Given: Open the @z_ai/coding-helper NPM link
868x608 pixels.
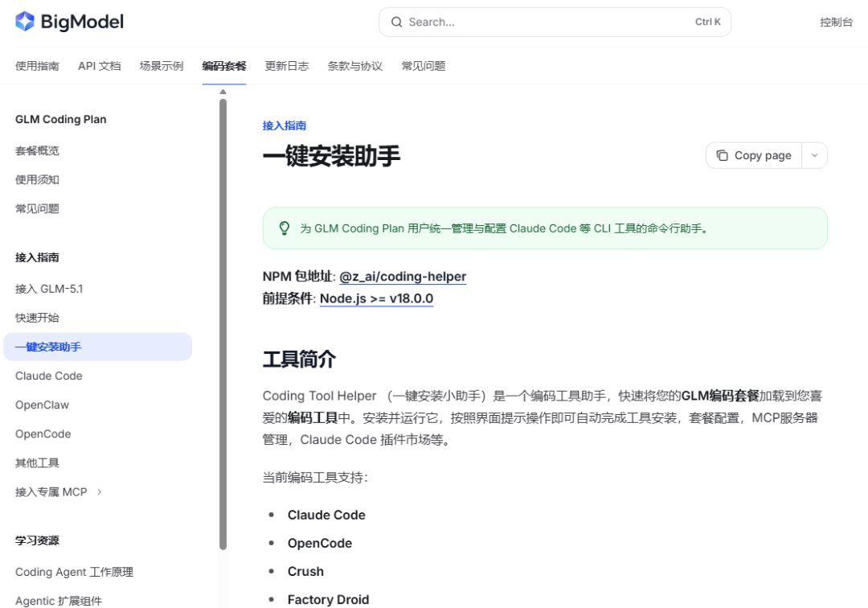Looking at the screenshot, I should [402, 277].
